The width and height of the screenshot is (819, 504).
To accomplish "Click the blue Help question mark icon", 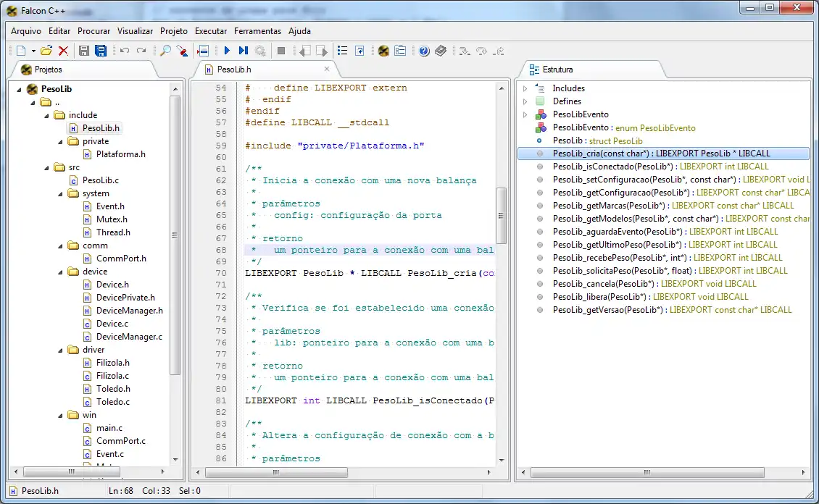I will [424, 51].
